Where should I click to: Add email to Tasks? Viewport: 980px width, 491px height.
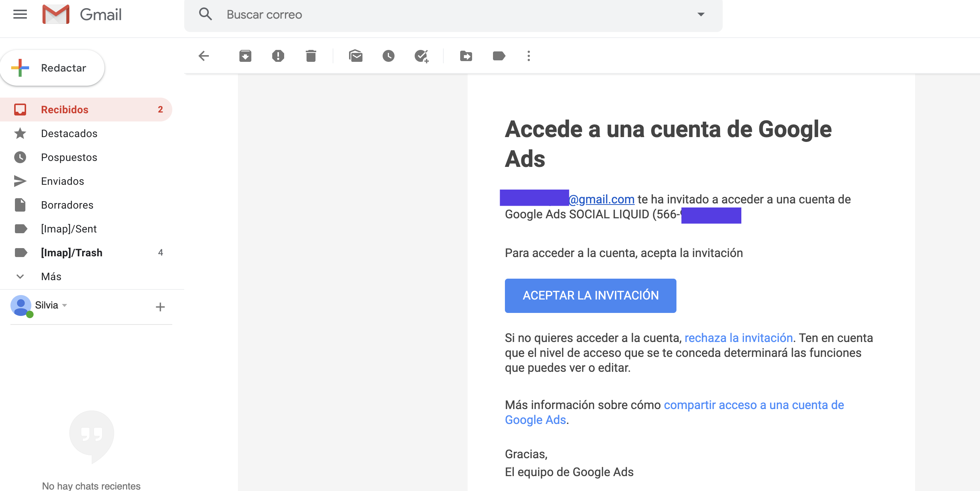tap(421, 56)
